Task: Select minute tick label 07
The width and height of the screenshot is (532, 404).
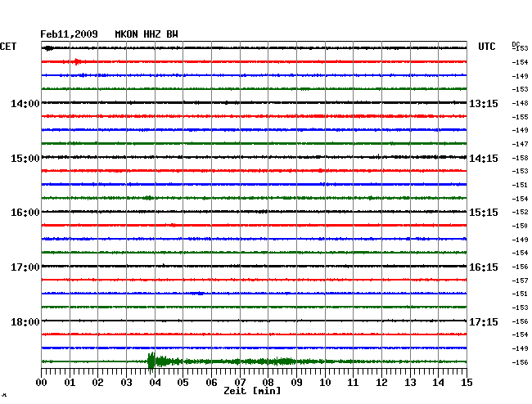Action: [x=240, y=382]
